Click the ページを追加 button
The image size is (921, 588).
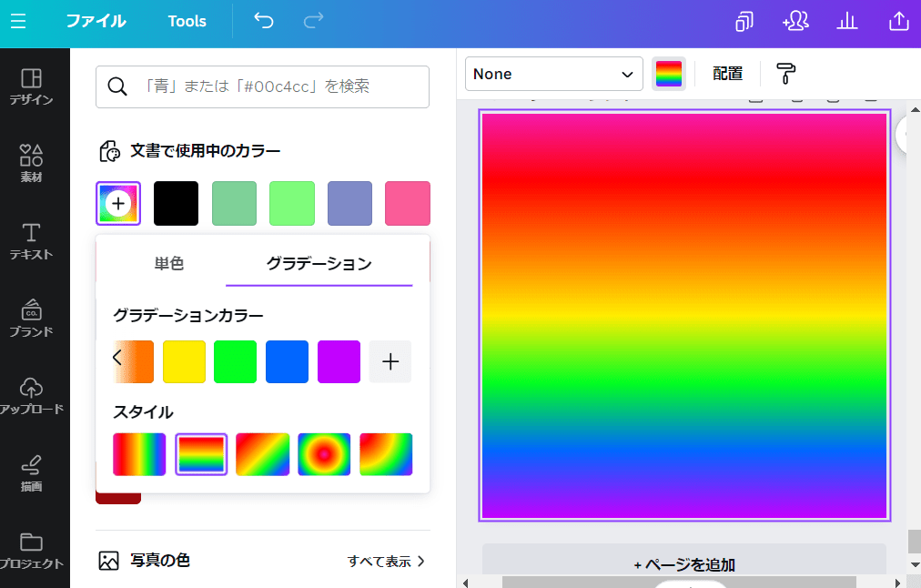pyautogui.click(x=683, y=564)
